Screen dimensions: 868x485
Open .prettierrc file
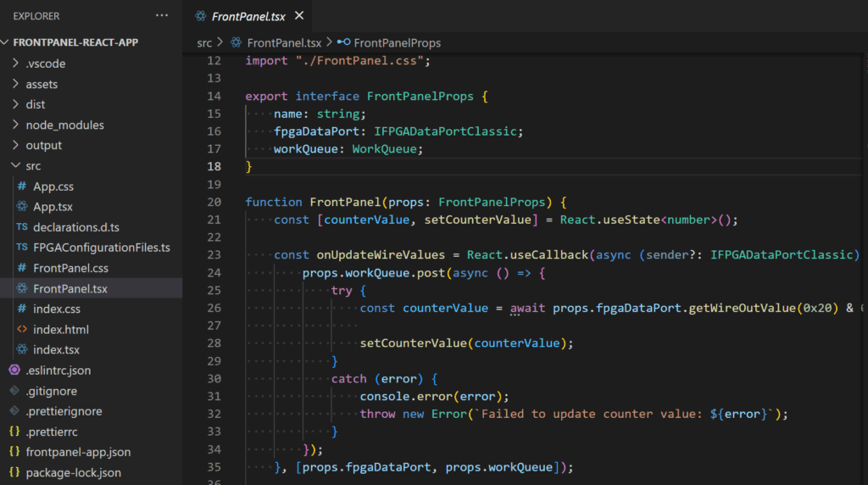(52, 432)
